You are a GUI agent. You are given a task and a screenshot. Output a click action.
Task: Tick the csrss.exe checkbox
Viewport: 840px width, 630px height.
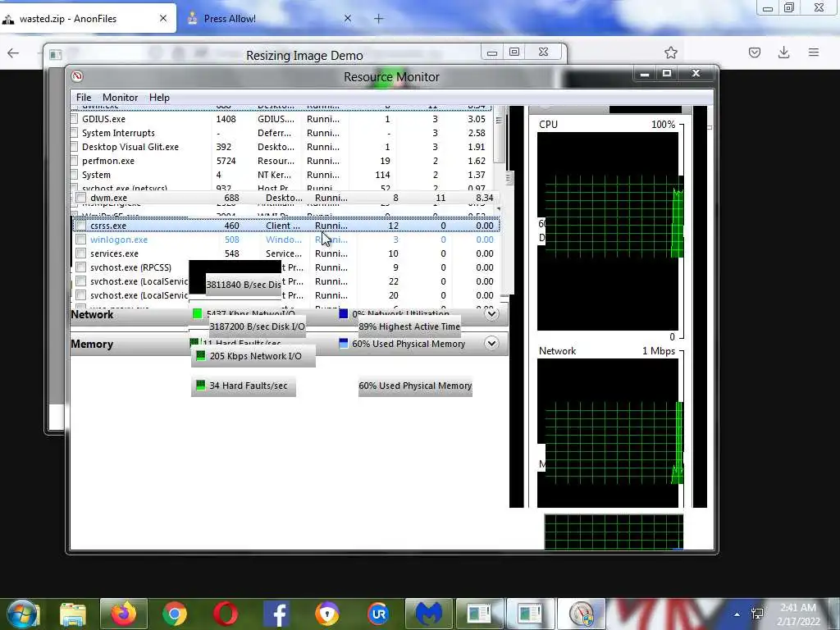[81, 226]
